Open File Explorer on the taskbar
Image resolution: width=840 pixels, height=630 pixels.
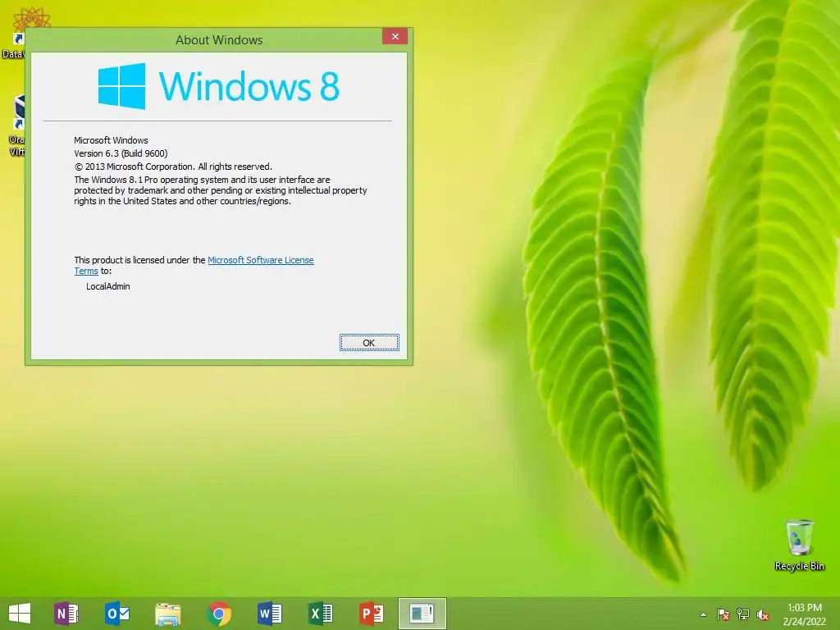tap(167, 614)
